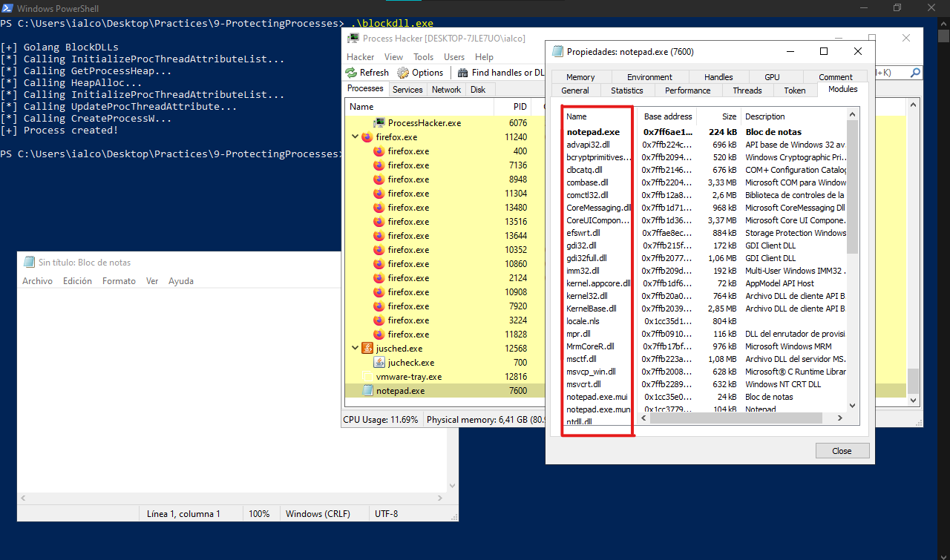This screenshot has height=560, width=950.
Task: Open the Help menu in Process Hacker
Action: (x=484, y=57)
